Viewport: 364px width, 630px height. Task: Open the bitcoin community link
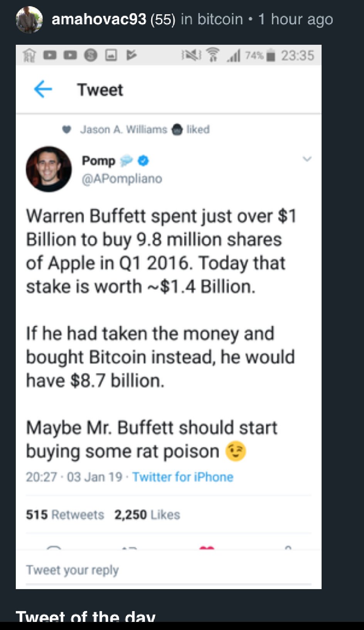pos(220,19)
